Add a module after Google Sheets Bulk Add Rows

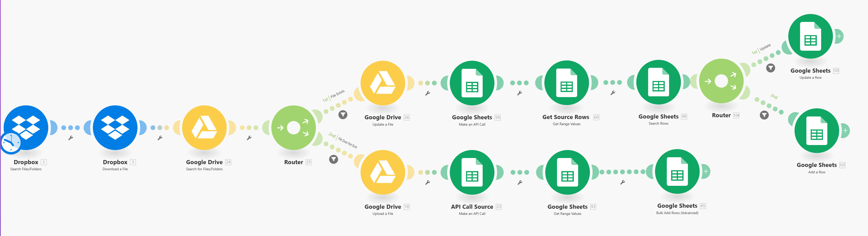click(x=706, y=171)
